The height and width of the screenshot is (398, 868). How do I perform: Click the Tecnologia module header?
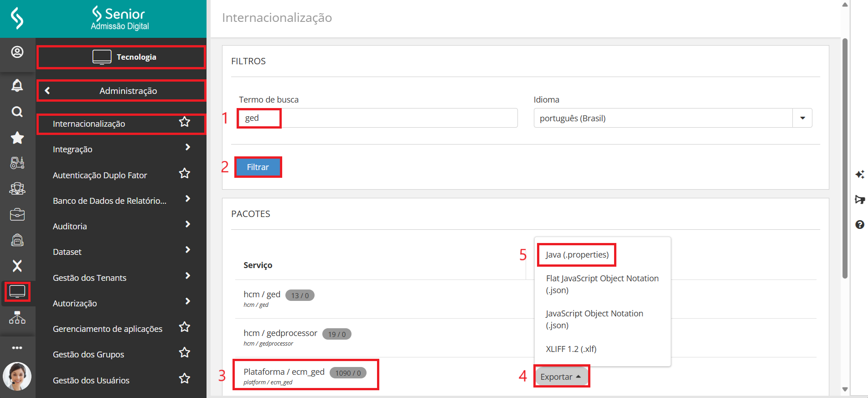point(121,57)
